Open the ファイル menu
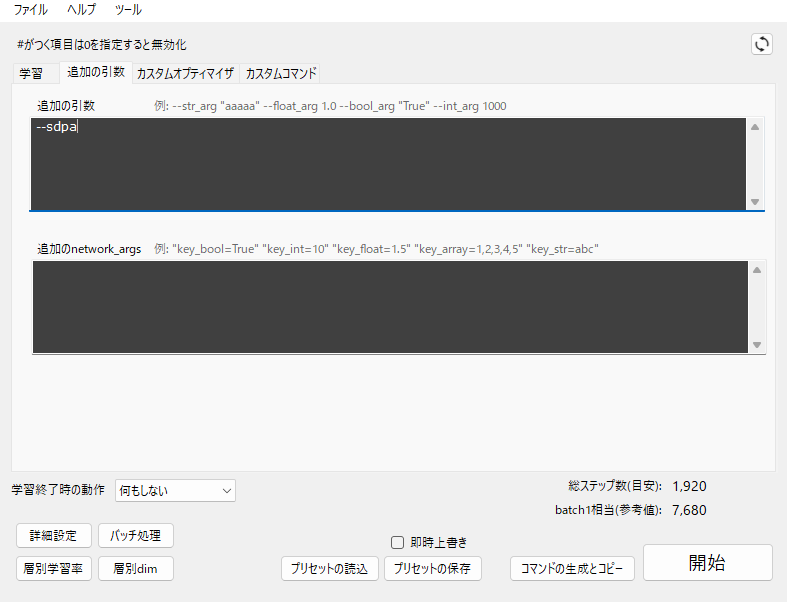Screen dimensions: 787x602 point(30,10)
